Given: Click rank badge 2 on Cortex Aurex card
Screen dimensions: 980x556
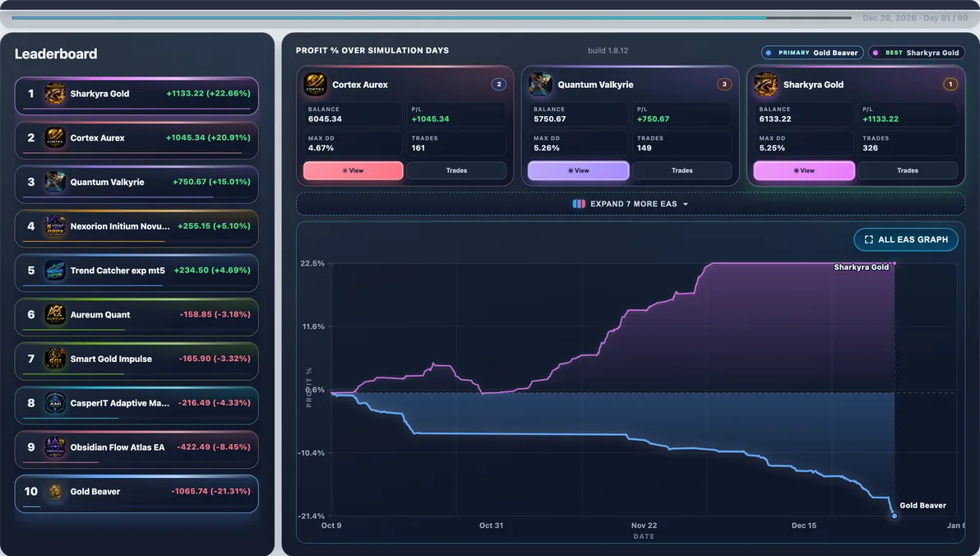Looking at the screenshot, I should click(499, 85).
